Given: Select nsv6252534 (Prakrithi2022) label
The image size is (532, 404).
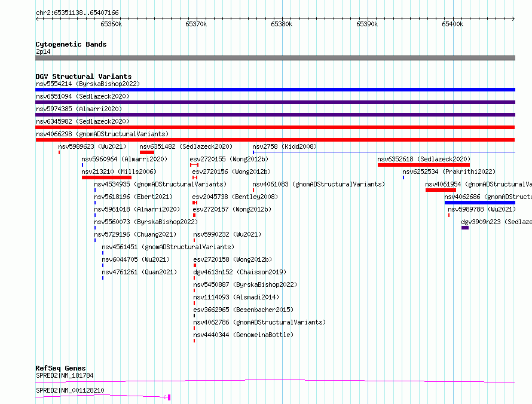Looking at the screenshot, I should [x=449, y=172].
